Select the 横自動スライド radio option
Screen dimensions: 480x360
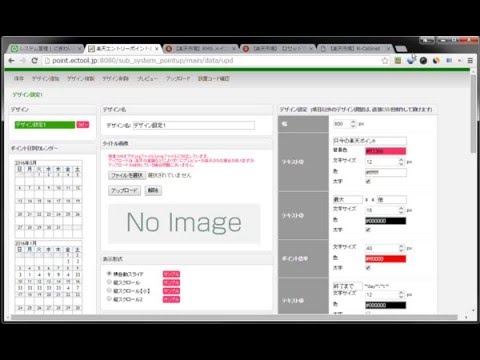coord(109,273)
